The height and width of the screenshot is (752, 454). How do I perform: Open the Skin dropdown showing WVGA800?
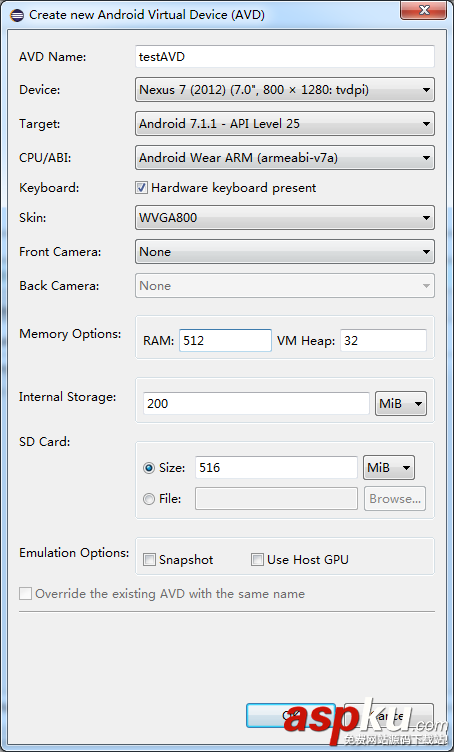pos(285,218)
